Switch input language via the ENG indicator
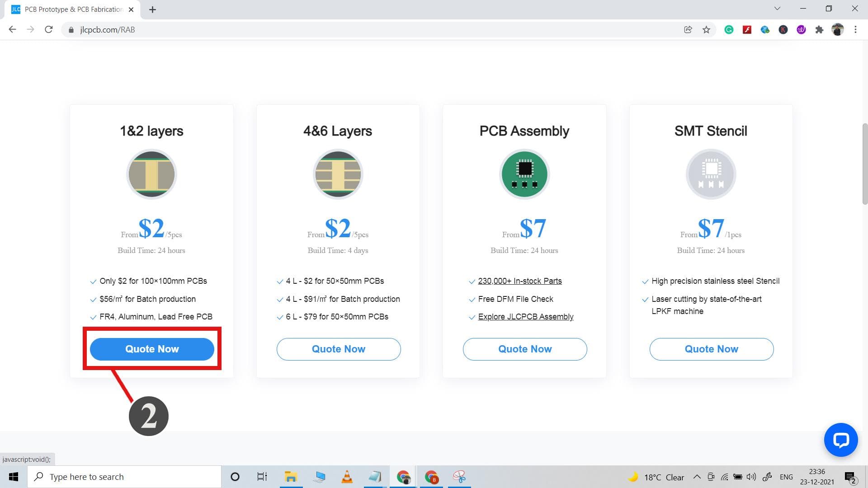Screen dimensions: 868x488 coord(787,477)
